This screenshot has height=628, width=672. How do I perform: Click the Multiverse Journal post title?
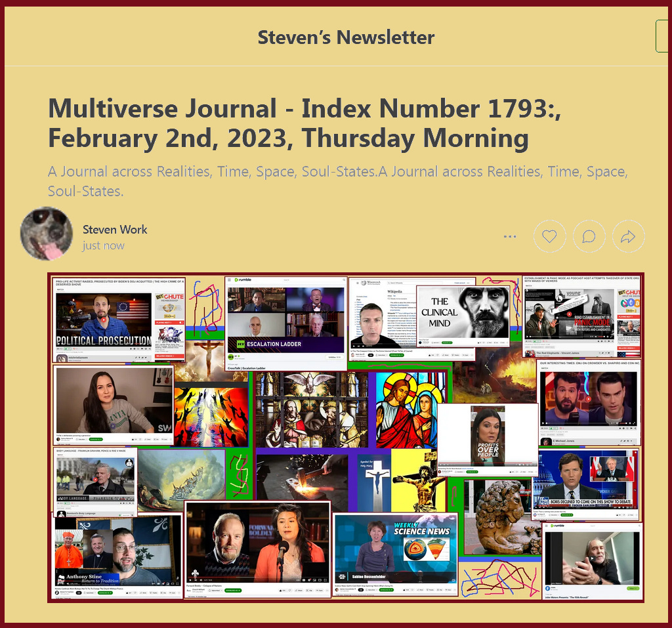(304, 123)
